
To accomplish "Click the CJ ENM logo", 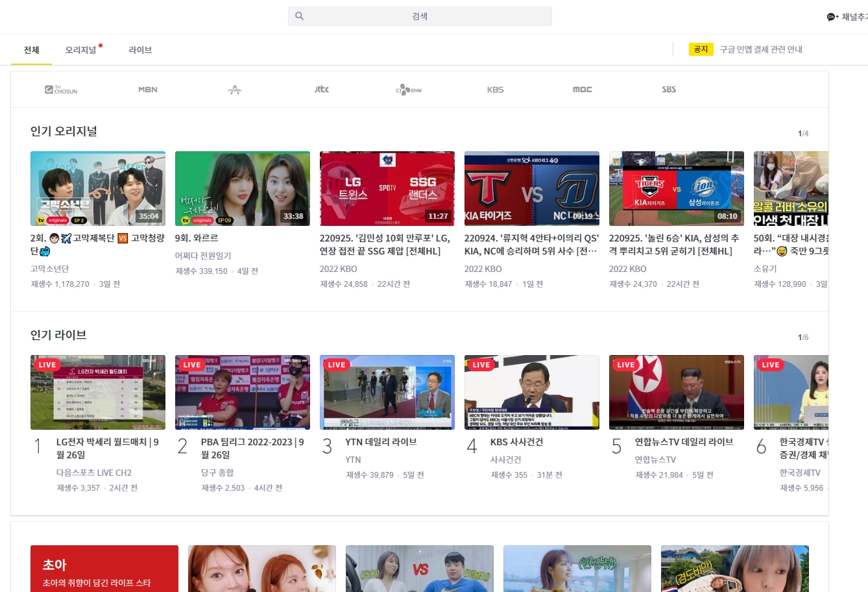I will coord(408,89).
